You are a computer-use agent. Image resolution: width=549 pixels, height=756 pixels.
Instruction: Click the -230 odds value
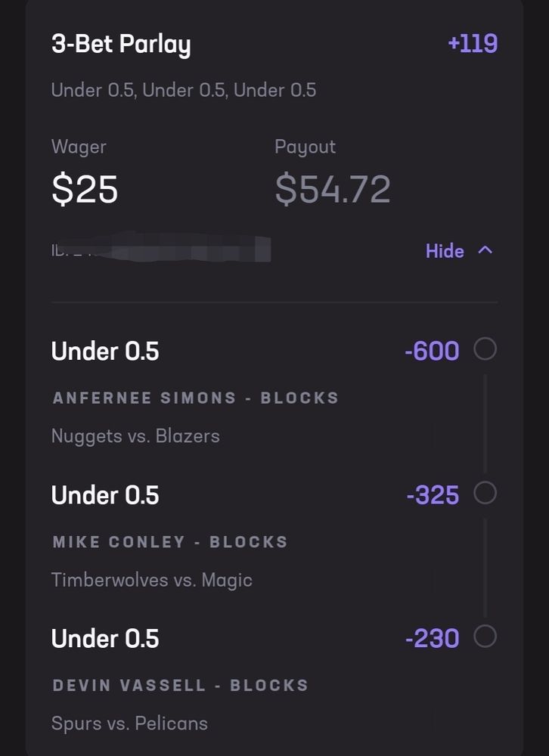point(433,639)
